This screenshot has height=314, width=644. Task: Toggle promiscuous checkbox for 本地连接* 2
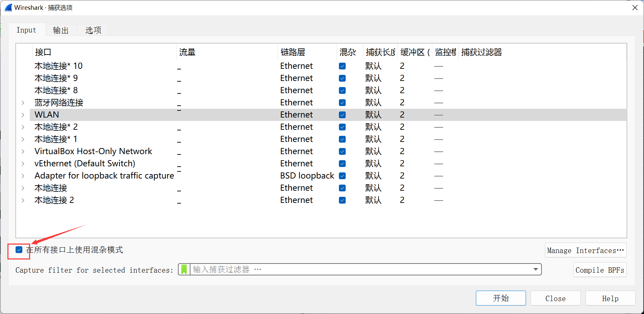(x=342, y=127)
